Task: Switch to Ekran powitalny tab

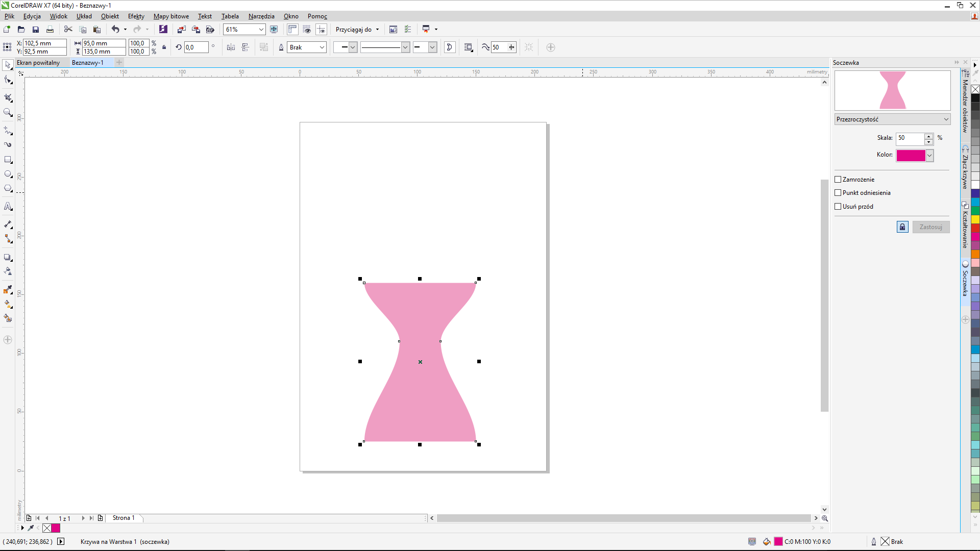Action: click(x=38, y=63)
